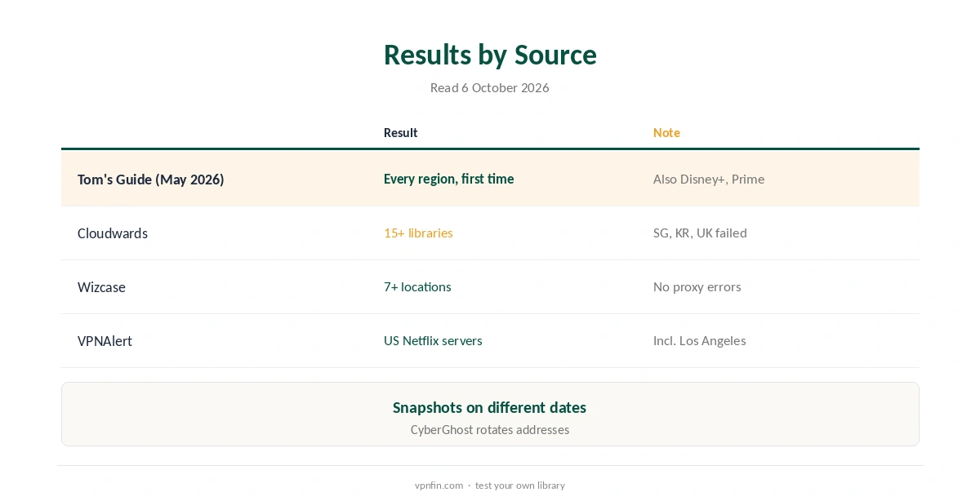Click 'CyberGhost rotates addresses' caption
This screenshot has height=501, width=980.
point(490,429)
